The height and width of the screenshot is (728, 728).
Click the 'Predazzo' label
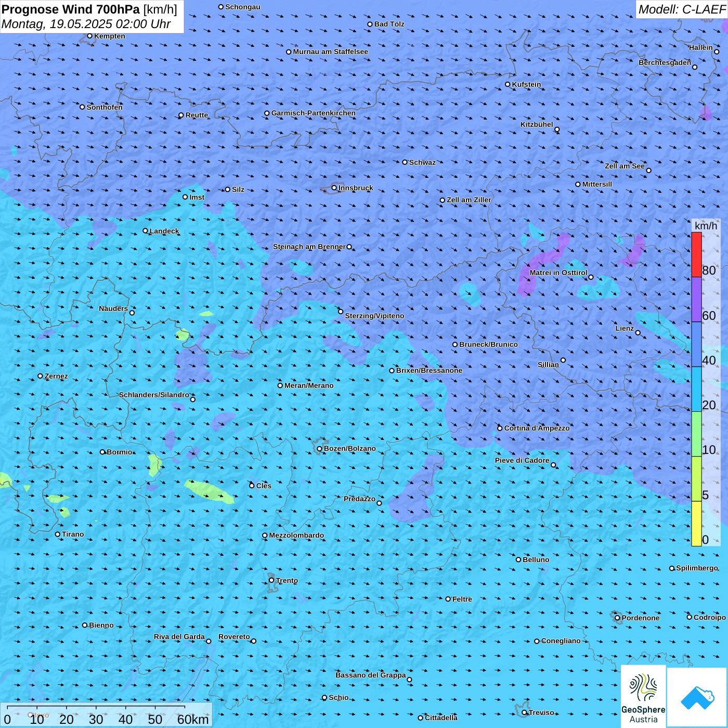coord(359,499)
